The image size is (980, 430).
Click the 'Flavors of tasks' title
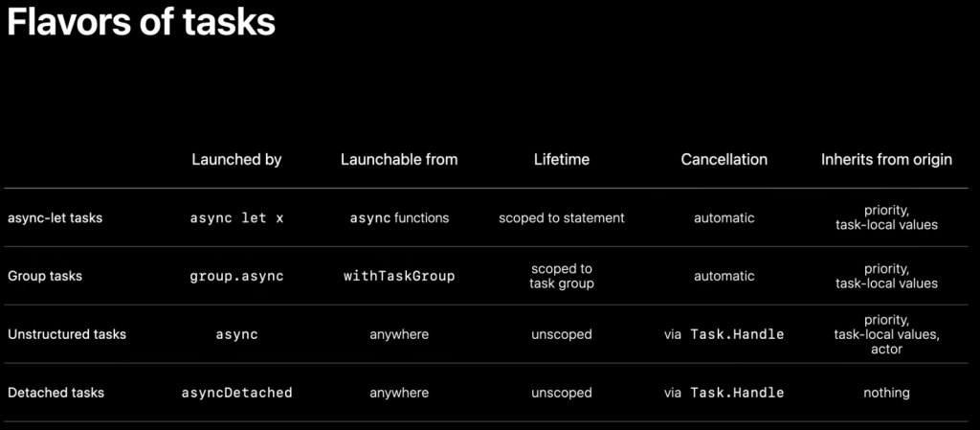tap(141, 23)
